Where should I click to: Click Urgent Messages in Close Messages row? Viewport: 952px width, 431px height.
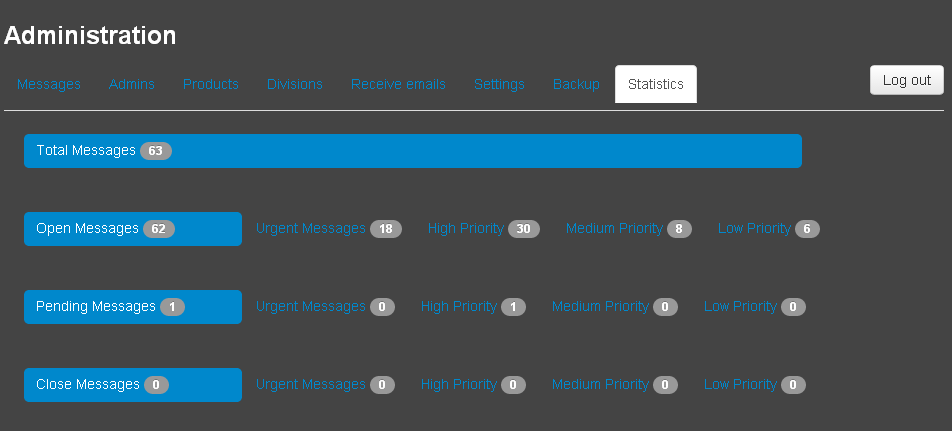pos(311,385)
